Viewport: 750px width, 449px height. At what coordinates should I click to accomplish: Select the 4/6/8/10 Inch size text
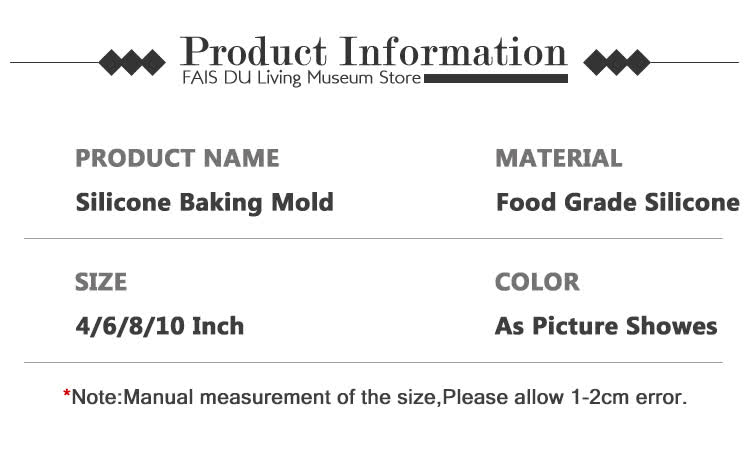(x=160, y=327)
